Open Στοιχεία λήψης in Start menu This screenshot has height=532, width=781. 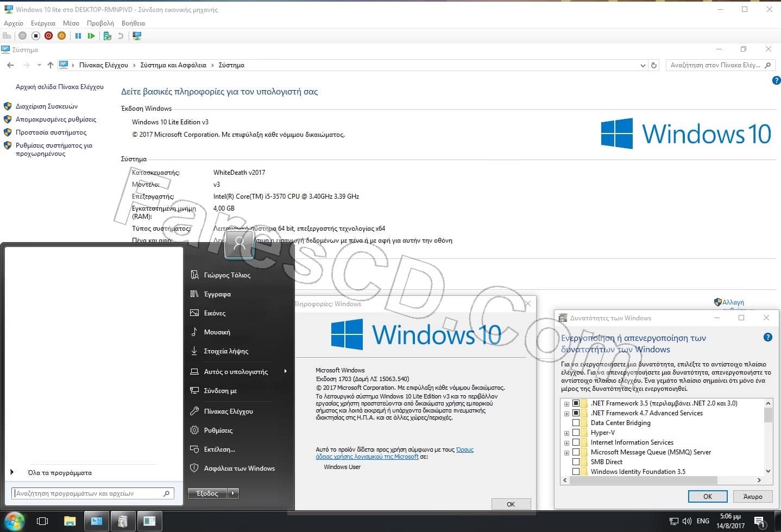point(226,351)
